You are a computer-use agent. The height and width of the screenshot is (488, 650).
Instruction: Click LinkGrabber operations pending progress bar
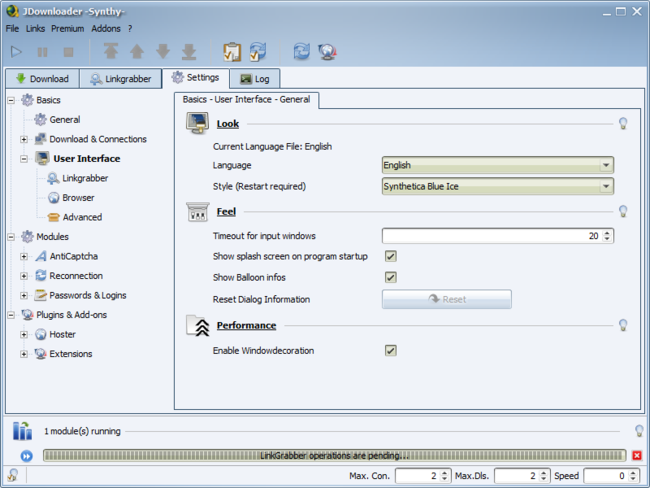(x=335, y=456)
